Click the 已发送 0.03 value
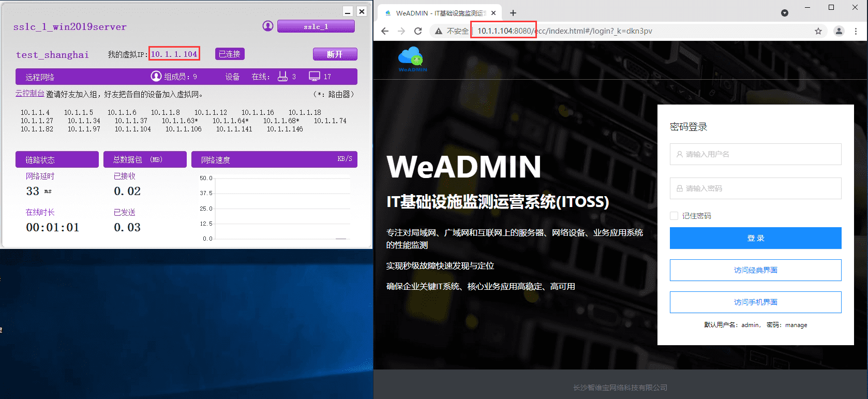Viewport: 868px width, 399px height. tap(127, 227)
